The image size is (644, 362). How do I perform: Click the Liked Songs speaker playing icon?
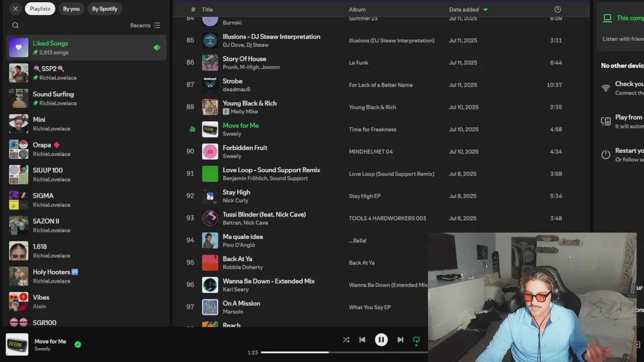coord(157,47)
